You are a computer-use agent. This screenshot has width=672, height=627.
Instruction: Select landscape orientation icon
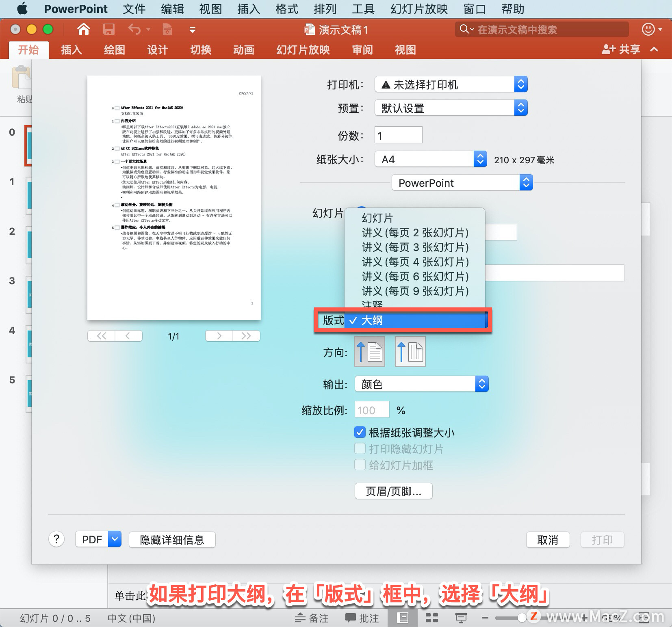pos(410,352)
